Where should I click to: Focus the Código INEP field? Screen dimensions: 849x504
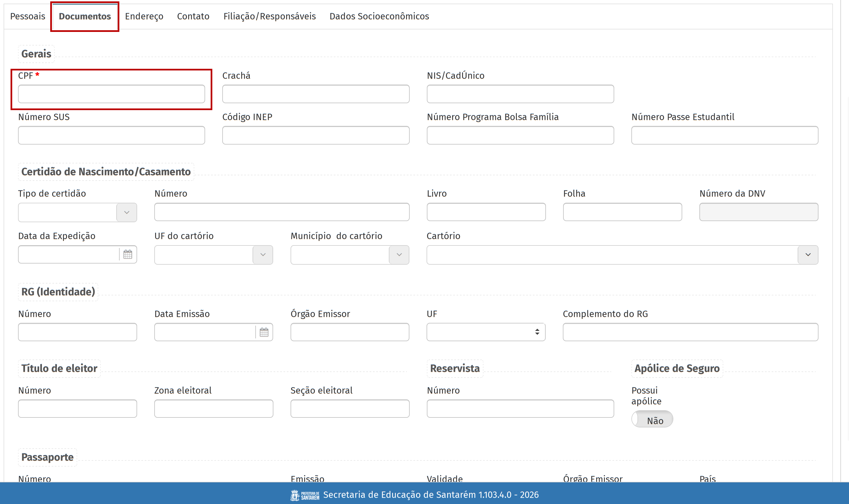(316, 136)
